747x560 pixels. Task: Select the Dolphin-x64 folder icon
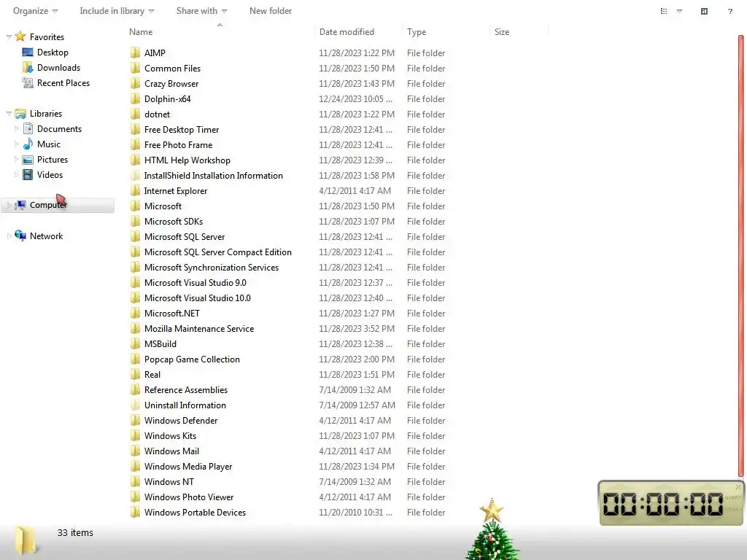pyautogui.click(x=135, y=98)
